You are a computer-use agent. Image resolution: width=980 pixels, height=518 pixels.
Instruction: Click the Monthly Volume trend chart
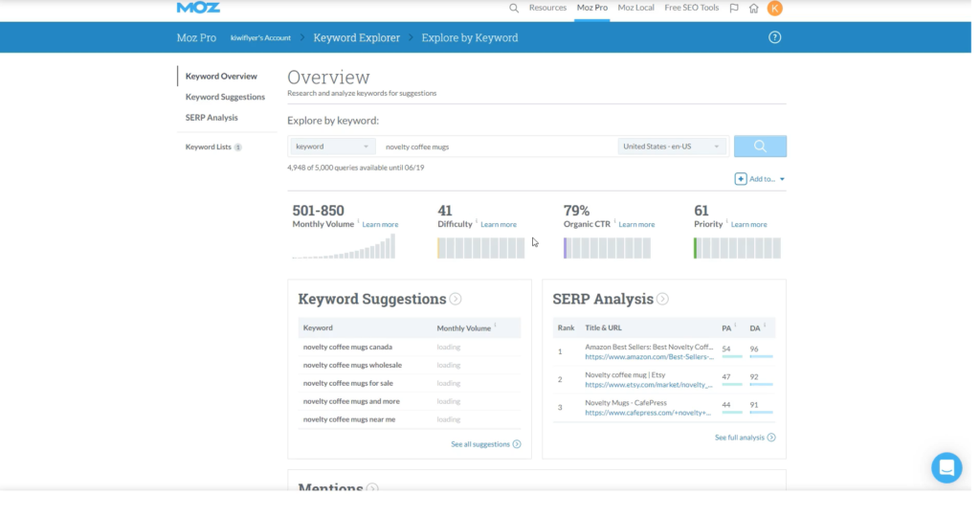[x=344, y=246]
